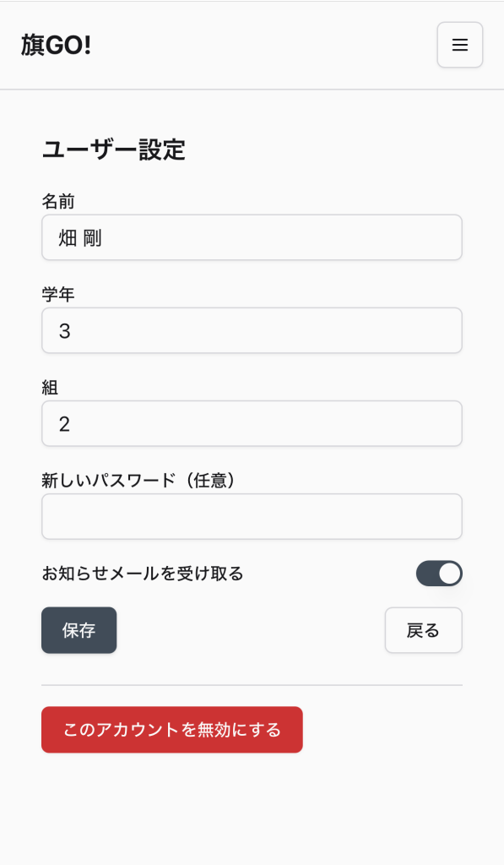Save the user settings form
Screen dimensions: 504x865
[79, 630]
